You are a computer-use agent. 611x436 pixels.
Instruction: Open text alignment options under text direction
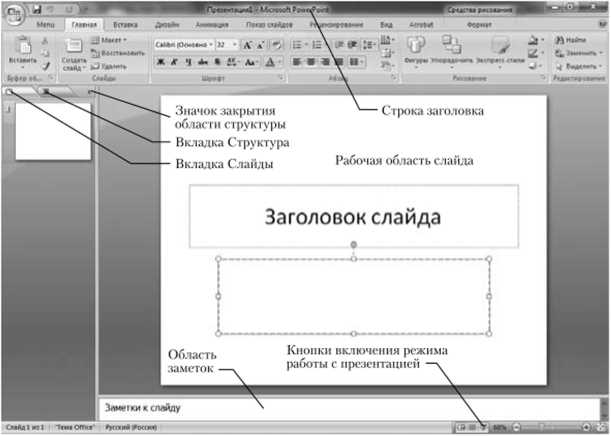pyautogui.click(x=386, y=53)
